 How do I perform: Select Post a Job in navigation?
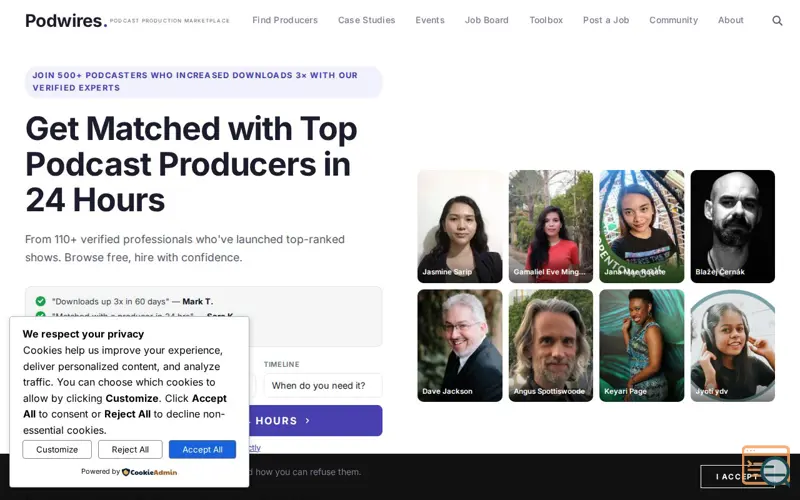coord(606,20)
